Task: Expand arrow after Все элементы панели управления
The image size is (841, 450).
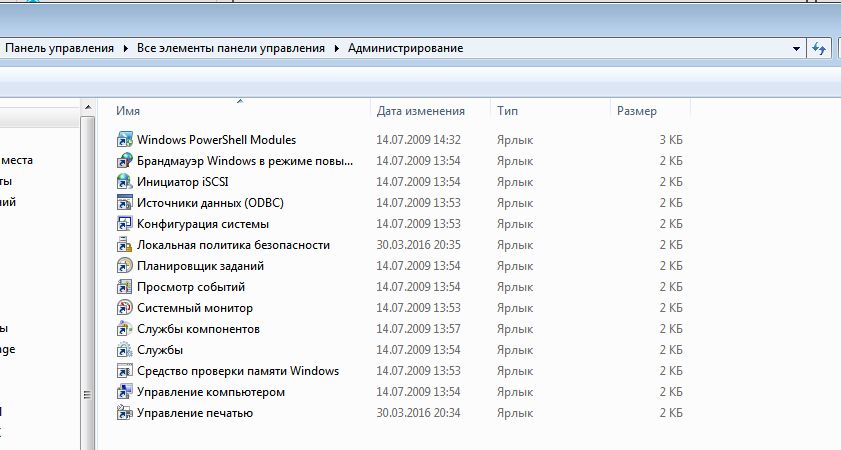Action: [x=336, y=48]
